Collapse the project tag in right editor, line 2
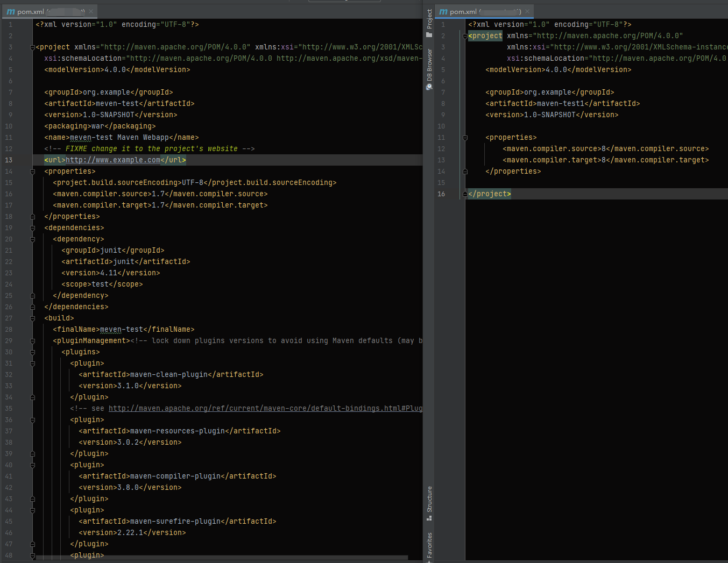Image resolution: width=728 pixels, height=563 pixels. pos(465,36)
